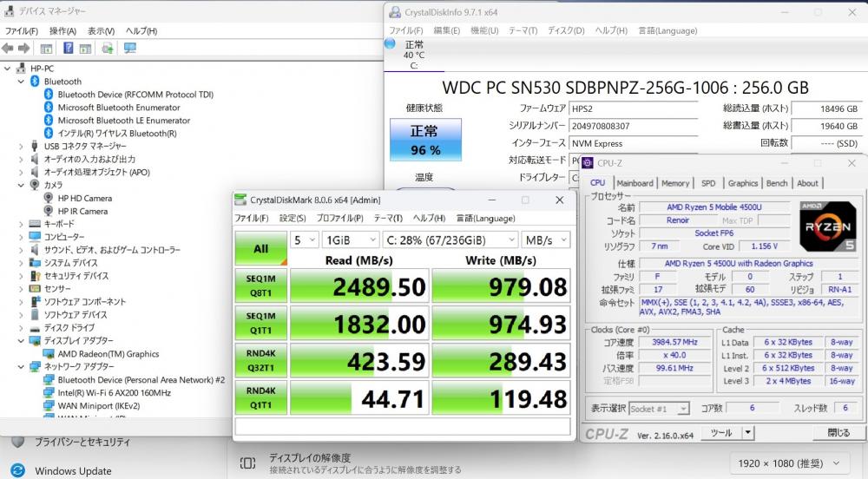The width and height of the screenshot is (868, 479).
Task: Switch to Graphics tab in CPU-Z
Action: click(742, 183)
